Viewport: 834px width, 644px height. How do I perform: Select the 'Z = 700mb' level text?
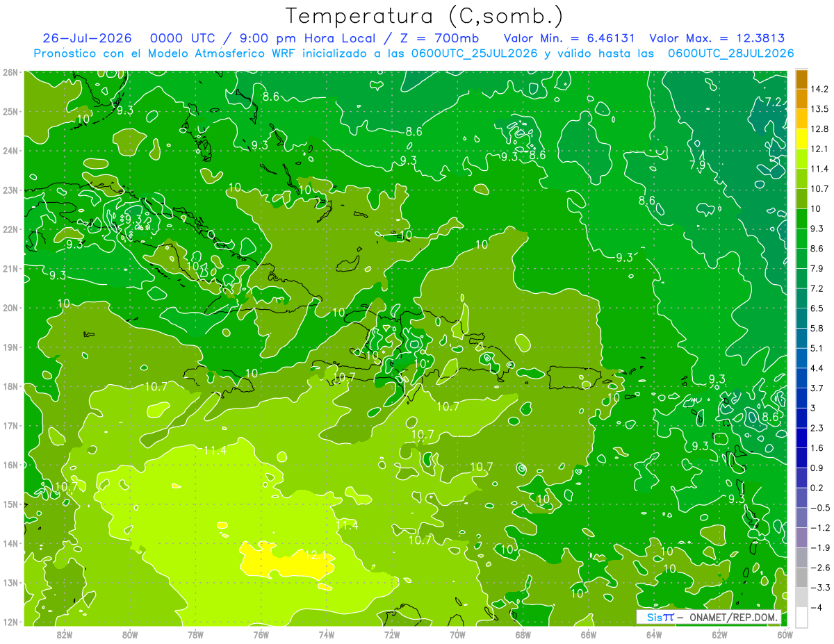point(439,38)
